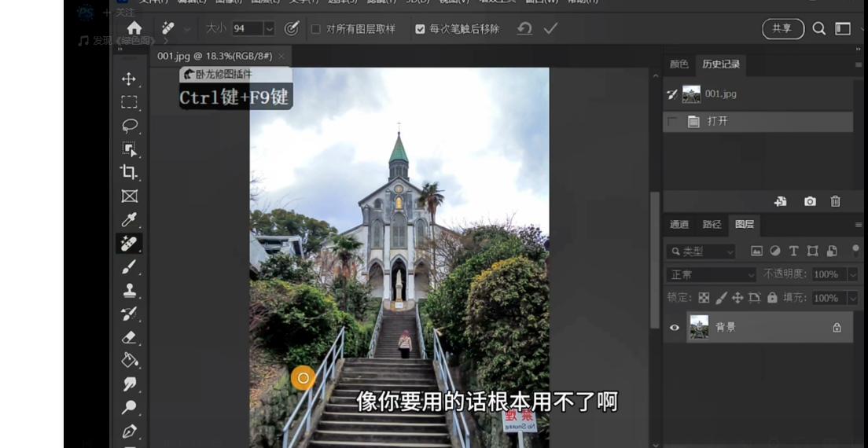
Task: Uncheck 每次笔触后移除 checkbox
Action: click(x=420, y=29)
